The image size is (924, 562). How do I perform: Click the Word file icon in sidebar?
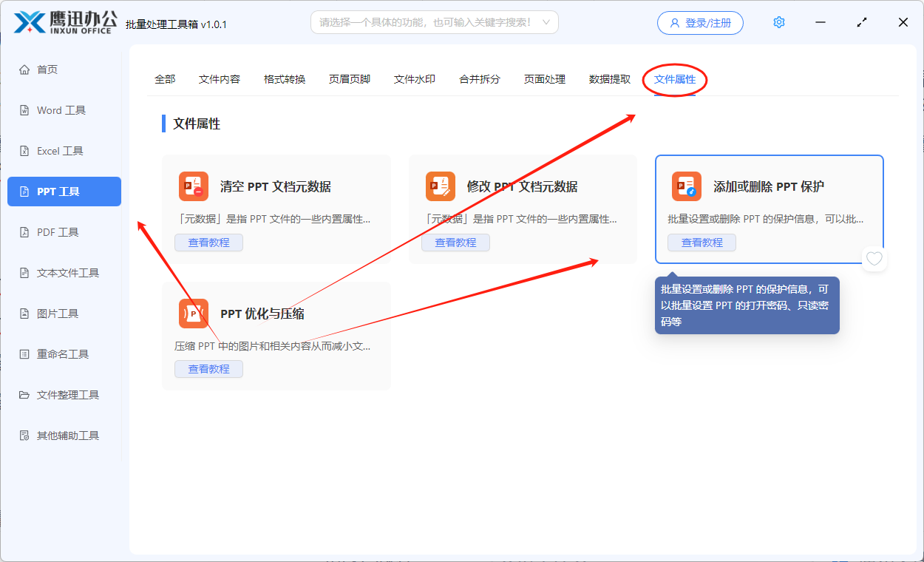coord(24,110)
